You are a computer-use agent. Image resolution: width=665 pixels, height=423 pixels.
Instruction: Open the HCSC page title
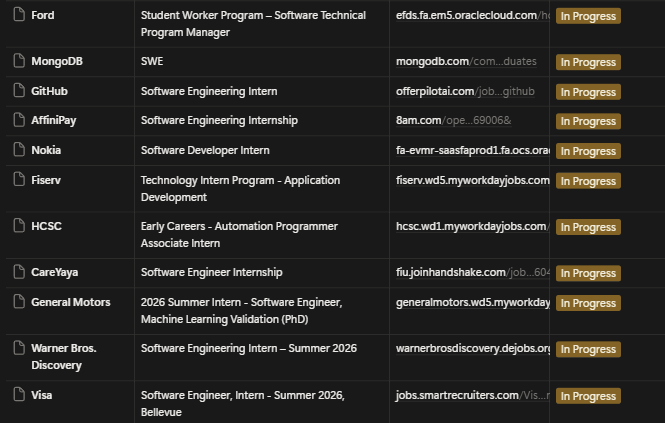coord(46,226)
